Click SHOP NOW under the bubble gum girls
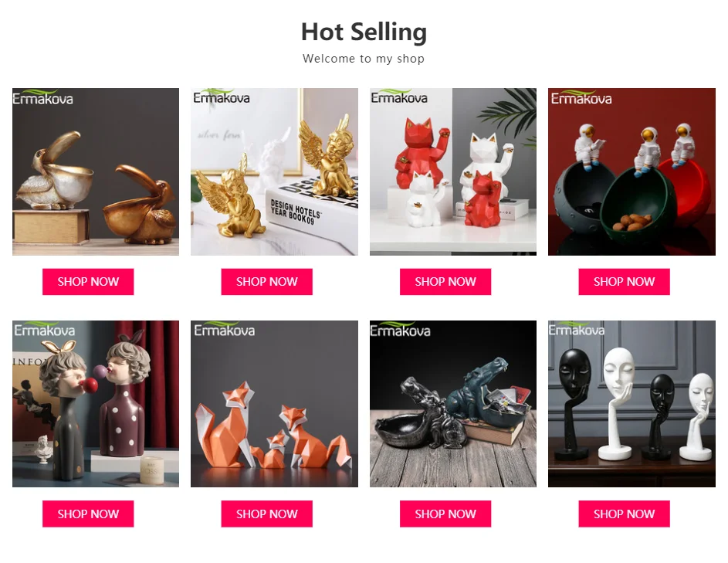The height and width of the screenshot is (563, 728). (x=88, y=514)
